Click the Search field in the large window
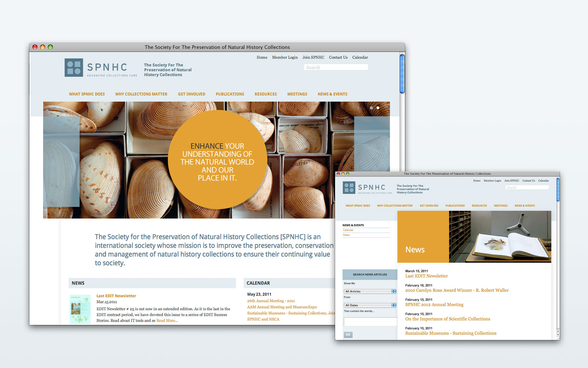 tap(336, 67)
